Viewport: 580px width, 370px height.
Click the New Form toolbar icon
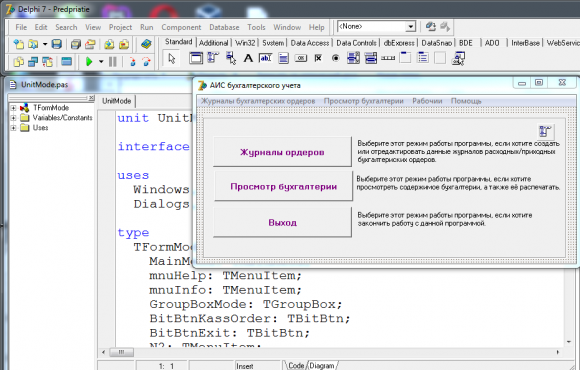tap(67, 61)
